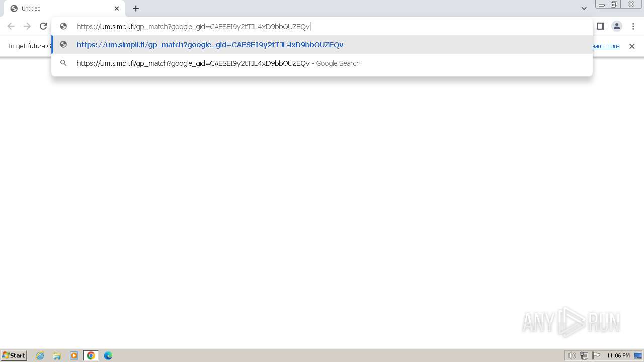Click the 'To get future G' info text
The width and height of the screenshot is (644, 362).
coord(30,46)
